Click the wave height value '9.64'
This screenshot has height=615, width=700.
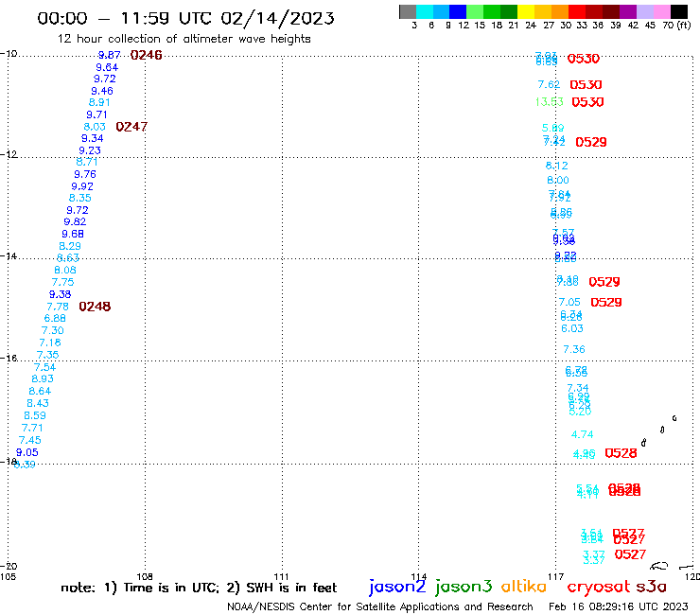[107, 67]
